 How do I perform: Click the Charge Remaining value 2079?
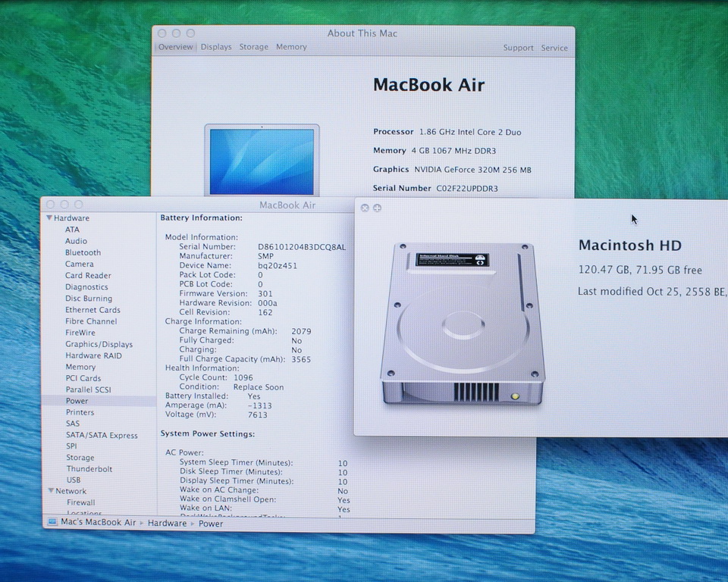pyautogui.click(x=301, y=331)
